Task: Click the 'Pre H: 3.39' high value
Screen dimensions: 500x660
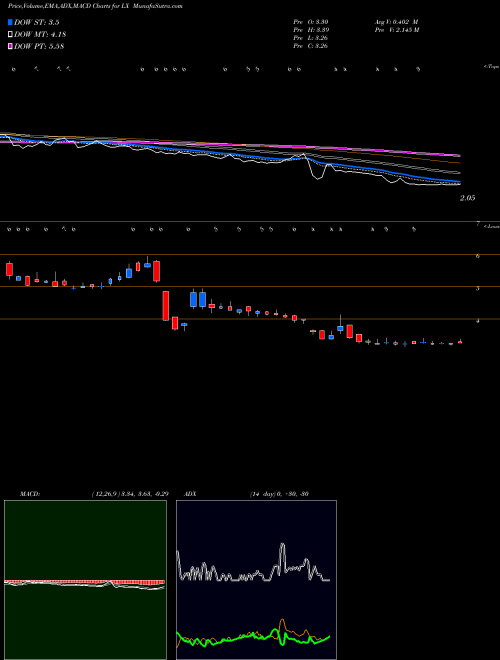Action: 311,30
